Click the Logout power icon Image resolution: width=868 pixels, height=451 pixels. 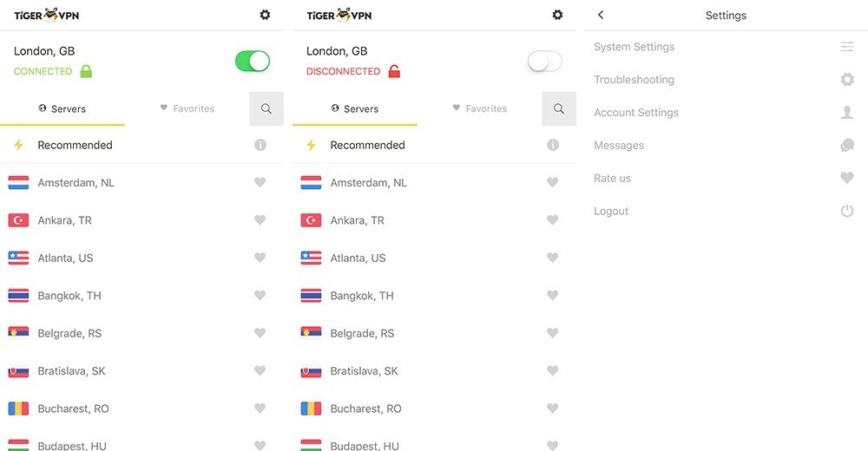pyautogui.click(x=847, y=211)
